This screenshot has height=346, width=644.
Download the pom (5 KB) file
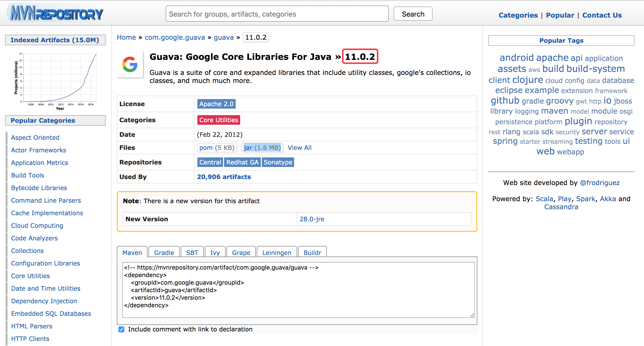click(x=217, y=148)
